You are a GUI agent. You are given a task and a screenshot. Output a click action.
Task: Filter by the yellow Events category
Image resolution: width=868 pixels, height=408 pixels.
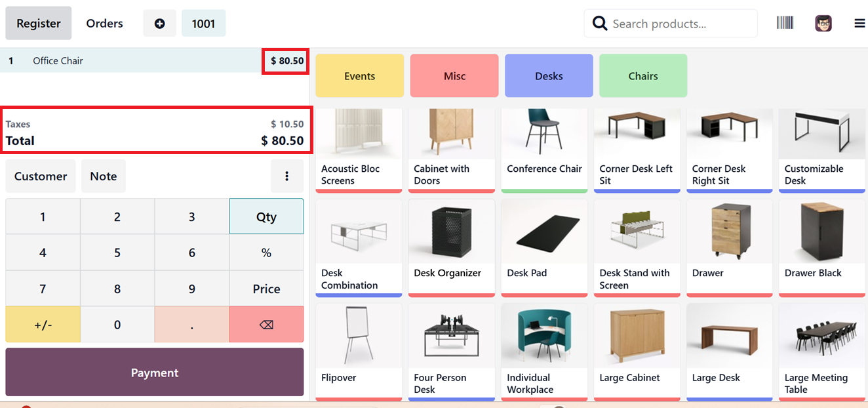coord(359,76)
